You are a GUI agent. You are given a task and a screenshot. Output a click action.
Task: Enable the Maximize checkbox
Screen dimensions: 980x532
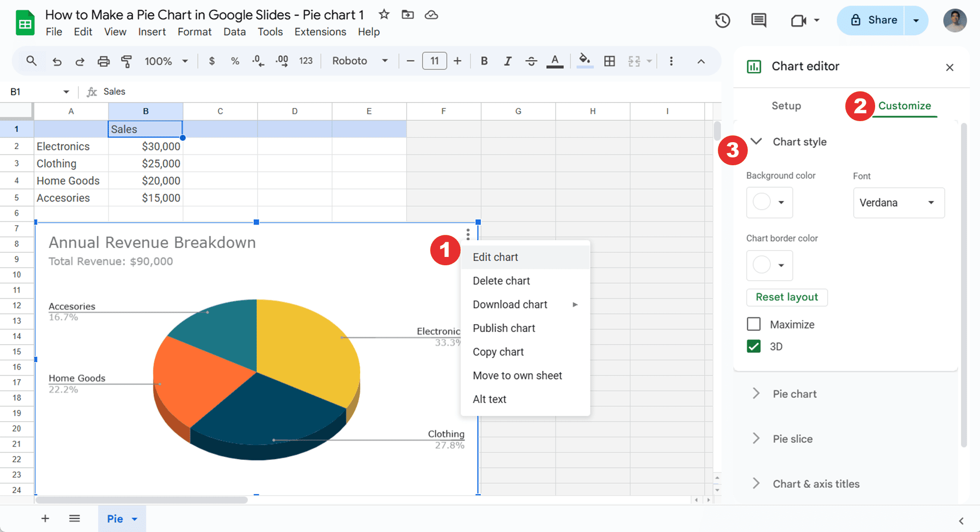754,324
